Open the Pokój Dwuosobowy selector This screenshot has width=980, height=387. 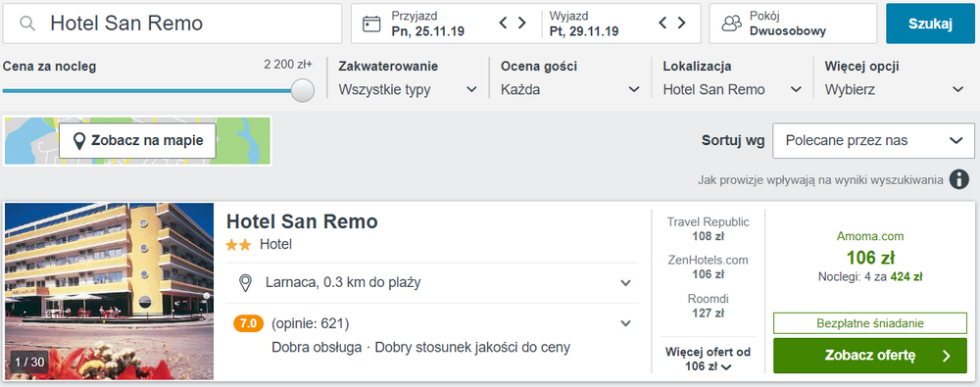coord(793,24)
